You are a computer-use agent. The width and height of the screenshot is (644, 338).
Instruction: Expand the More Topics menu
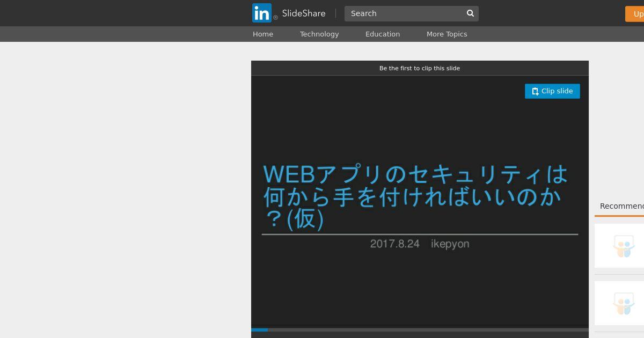tap(447, 34)
